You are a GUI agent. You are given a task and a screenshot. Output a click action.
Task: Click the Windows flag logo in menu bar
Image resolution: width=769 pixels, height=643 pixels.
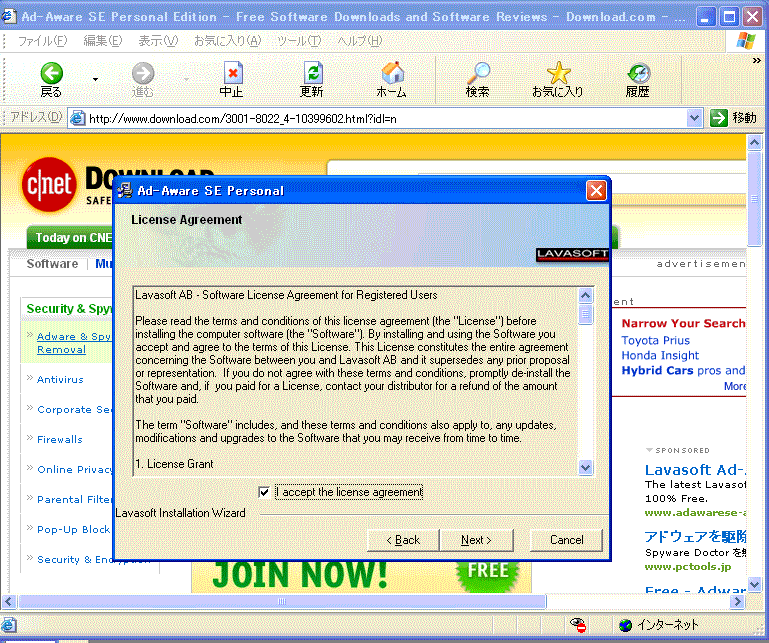coord(746,40)
